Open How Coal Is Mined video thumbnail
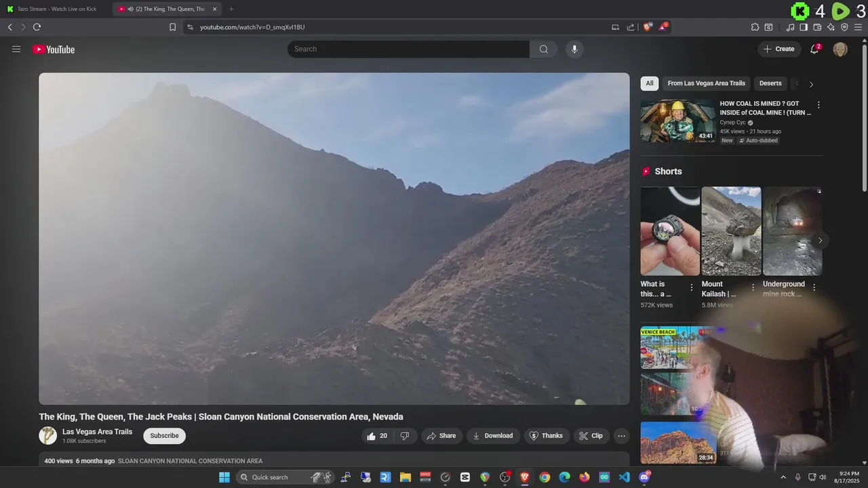The image size is (868, 488). tap(678, 121)
